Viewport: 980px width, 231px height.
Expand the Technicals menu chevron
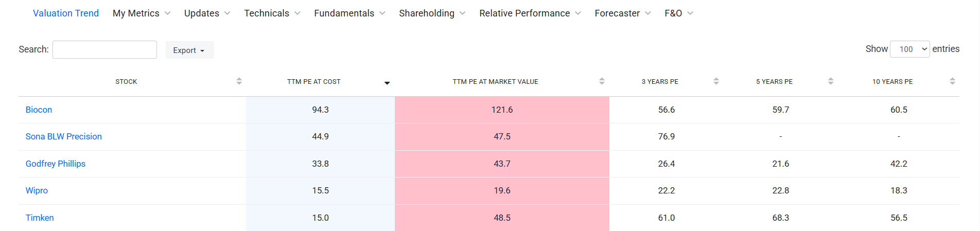tap(297, 13)
